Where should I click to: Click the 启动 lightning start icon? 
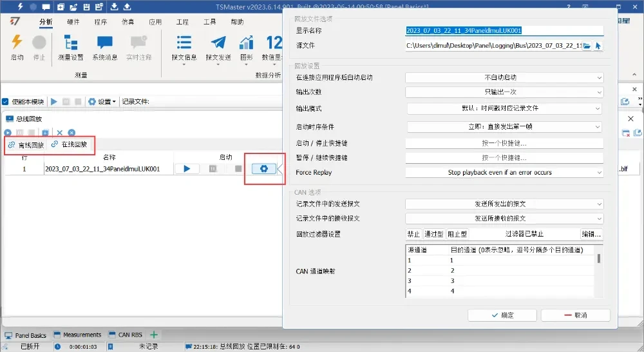coord(17,43)
